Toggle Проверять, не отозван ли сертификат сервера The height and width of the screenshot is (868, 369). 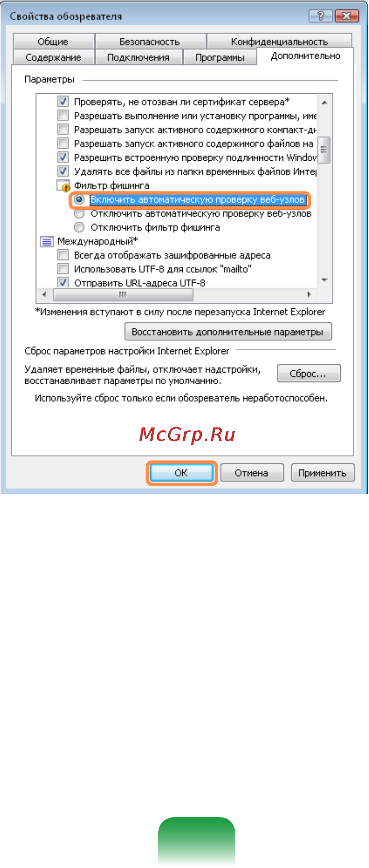pos(63,102)
